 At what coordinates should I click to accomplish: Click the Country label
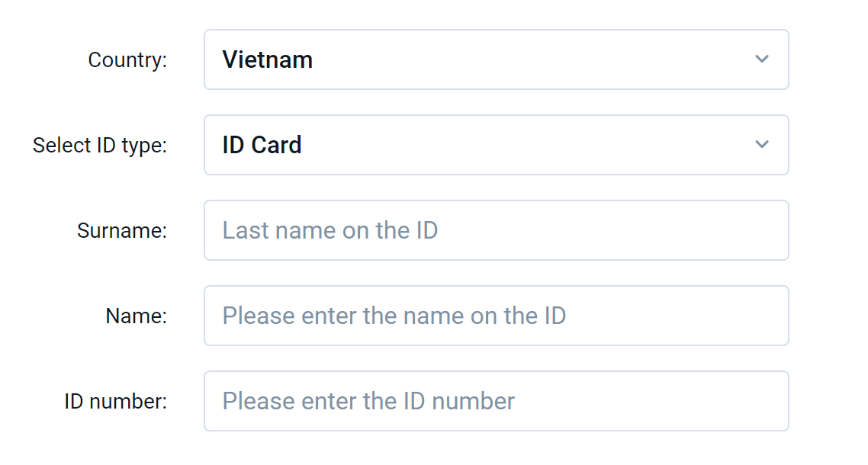pos(127,59)
